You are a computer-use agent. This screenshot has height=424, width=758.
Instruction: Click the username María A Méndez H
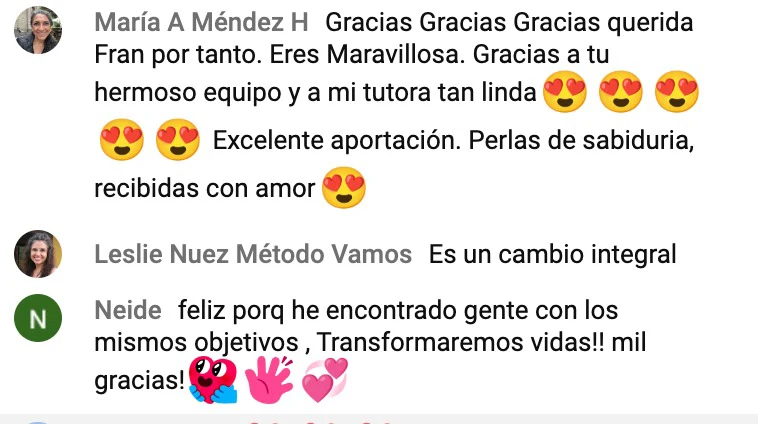(x=201, y=22)
